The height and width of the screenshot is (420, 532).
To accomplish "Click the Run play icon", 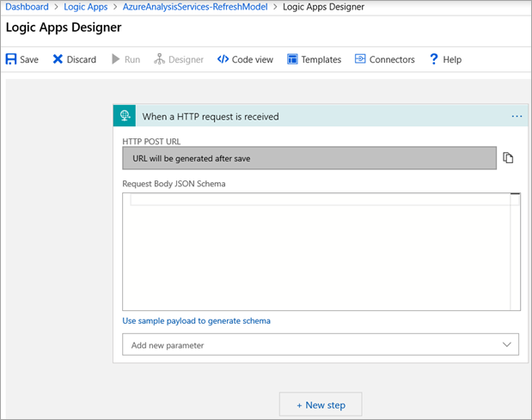I will [116, 59].
